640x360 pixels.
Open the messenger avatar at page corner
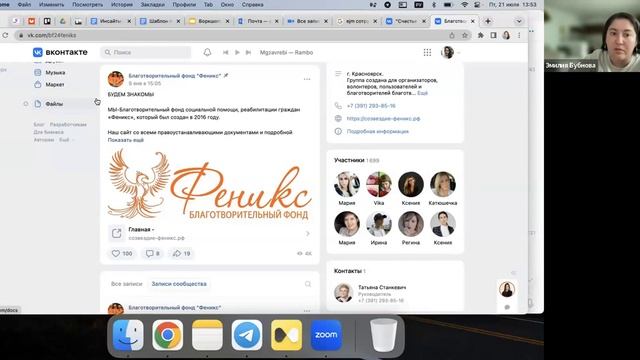[507, 289]
